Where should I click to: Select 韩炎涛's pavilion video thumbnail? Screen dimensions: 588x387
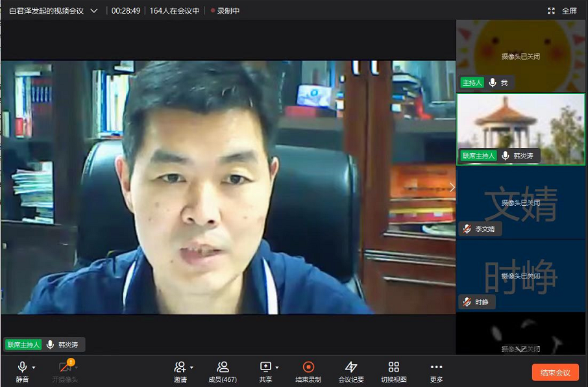(x=521, y=129)
